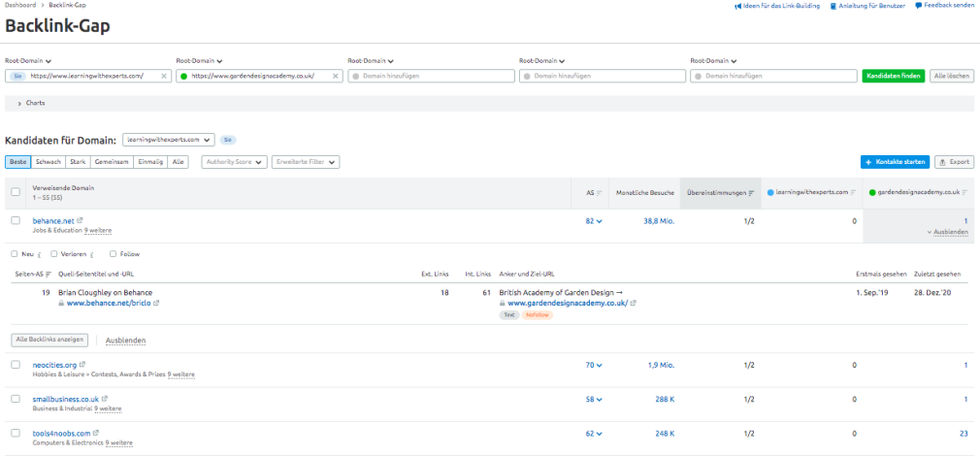Image resolution: width=980 pixels, height=456 pixels.
Task: Sort by the AS column sort icon
Action: pyautogui.click(x=600, y=193)
